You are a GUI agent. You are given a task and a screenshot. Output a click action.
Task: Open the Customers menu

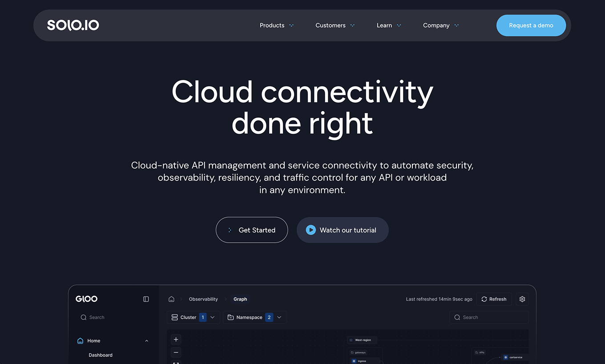(x=335, y=25)
